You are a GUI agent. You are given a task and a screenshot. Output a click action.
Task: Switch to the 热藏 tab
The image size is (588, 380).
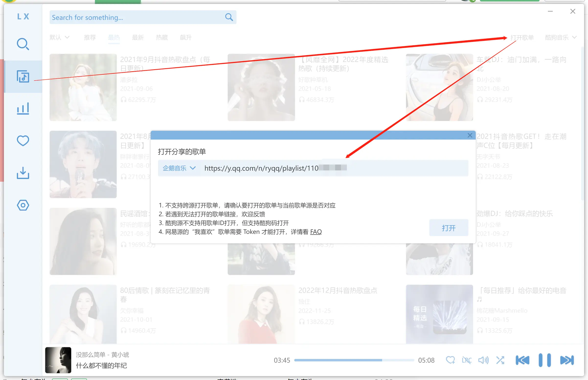coord(162,37)
